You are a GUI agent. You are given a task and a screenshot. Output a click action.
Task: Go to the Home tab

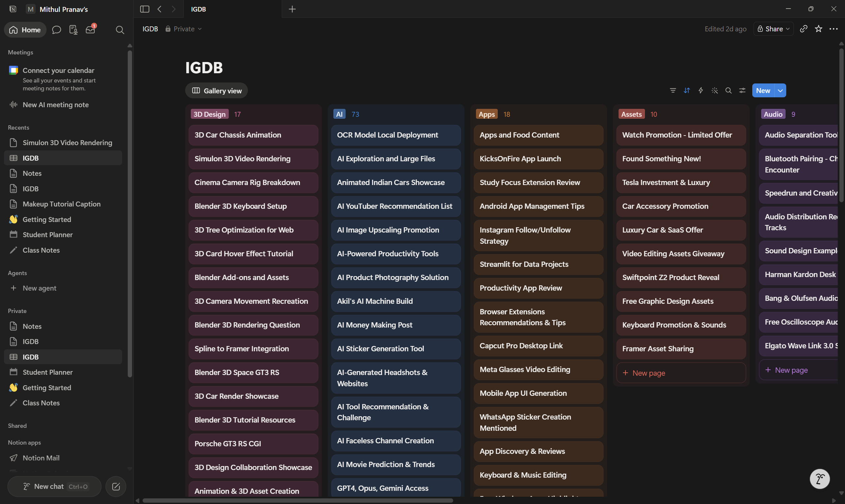coord(25,30)
